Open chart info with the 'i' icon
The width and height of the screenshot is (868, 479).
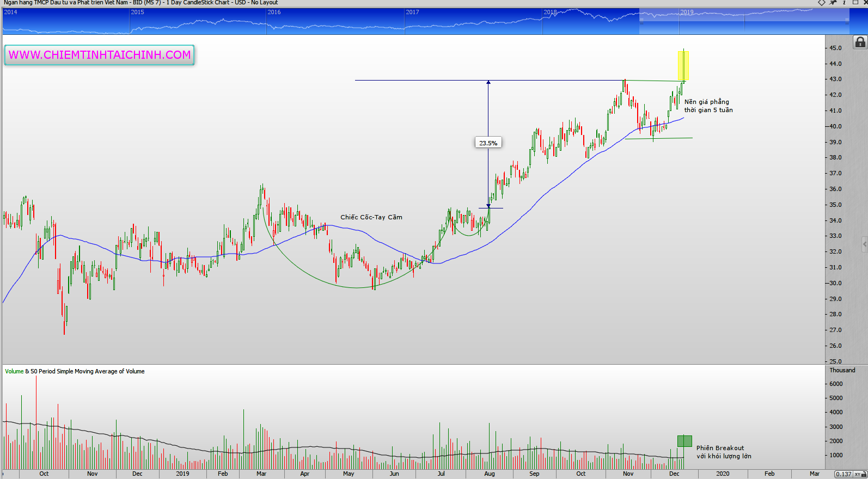point(844,3)
